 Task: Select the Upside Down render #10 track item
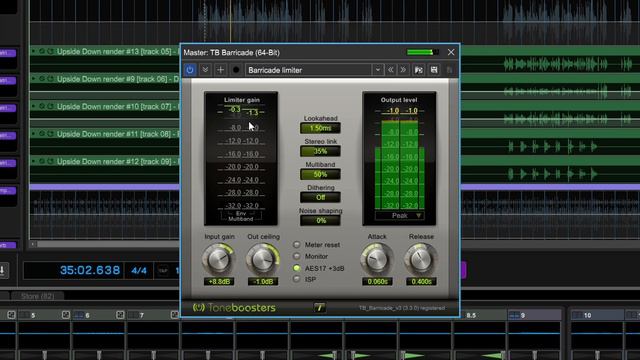click(105, 107)
